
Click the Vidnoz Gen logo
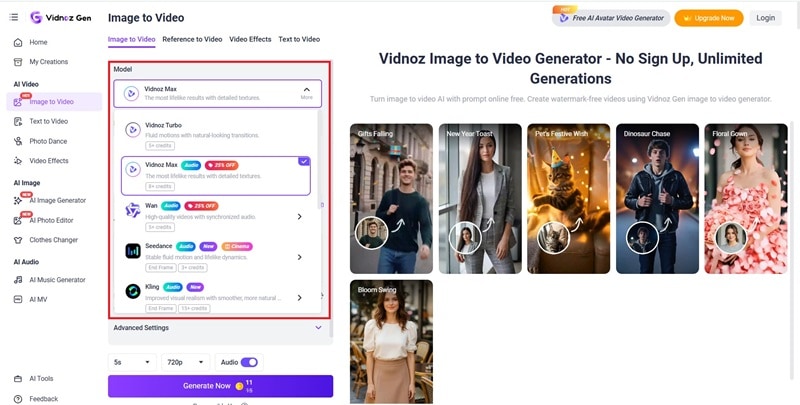pos(61,17)
